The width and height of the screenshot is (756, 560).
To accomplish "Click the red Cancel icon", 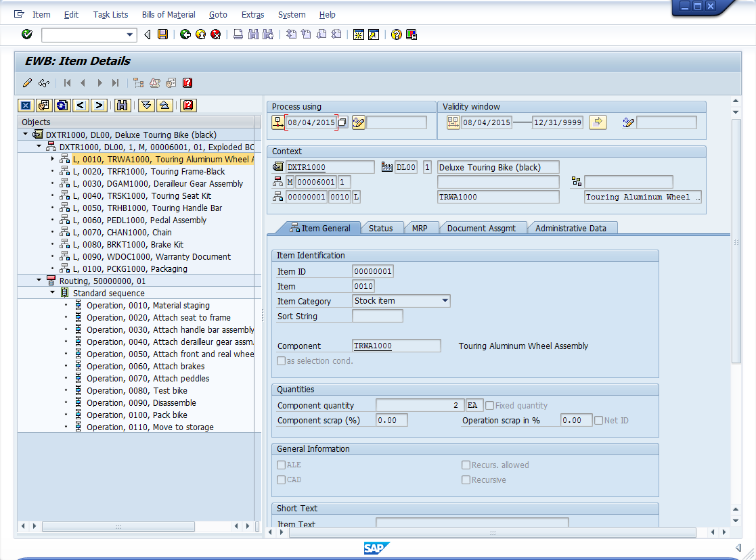I will click(x=216, y=34).
